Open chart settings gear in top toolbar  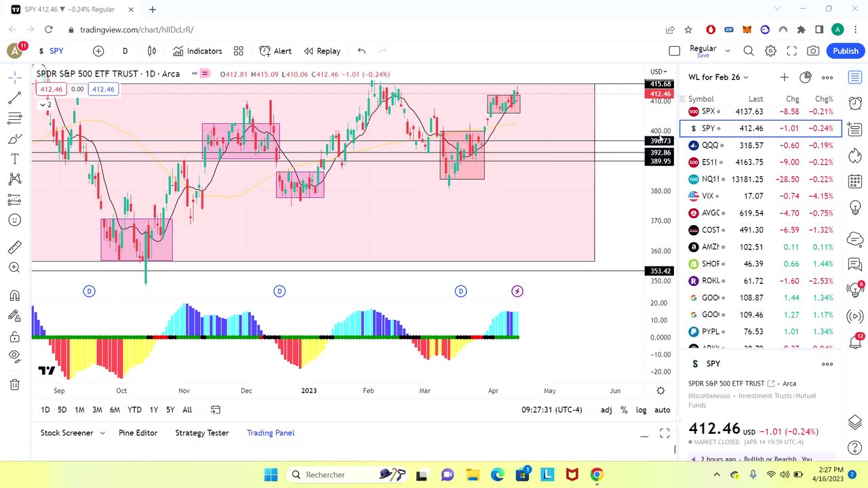click(x=770, y=51)
